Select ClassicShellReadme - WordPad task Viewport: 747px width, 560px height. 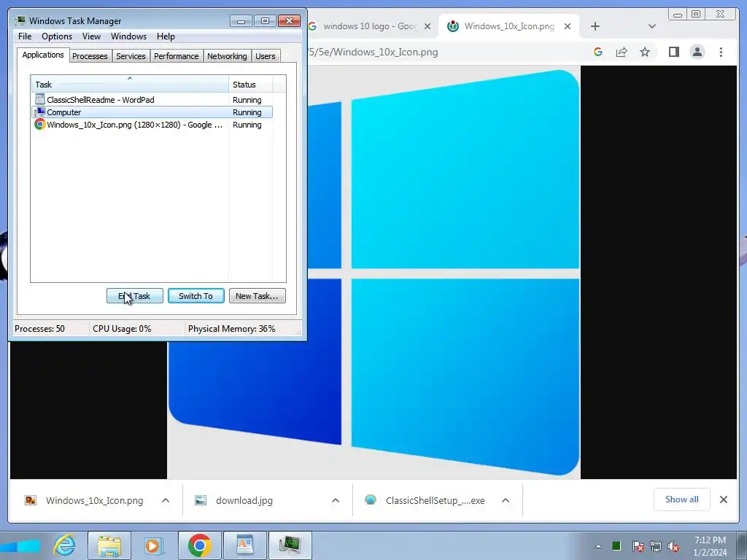click(152, 100)
